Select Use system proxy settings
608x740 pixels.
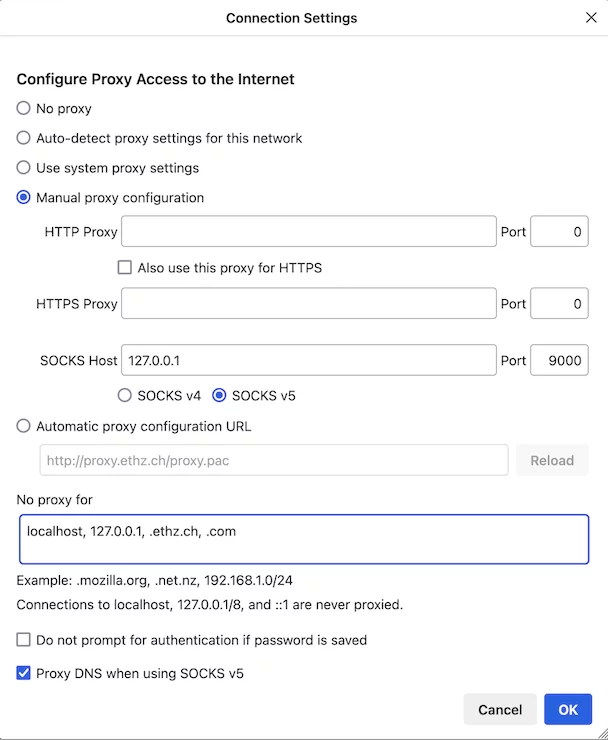tap(24, 168)
